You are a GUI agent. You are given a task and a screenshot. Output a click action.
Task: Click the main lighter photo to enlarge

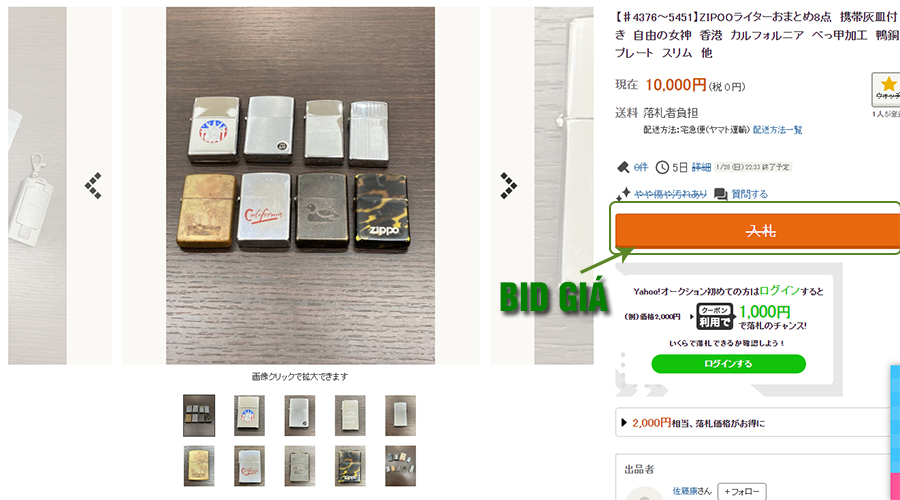(x=300, y=185)
